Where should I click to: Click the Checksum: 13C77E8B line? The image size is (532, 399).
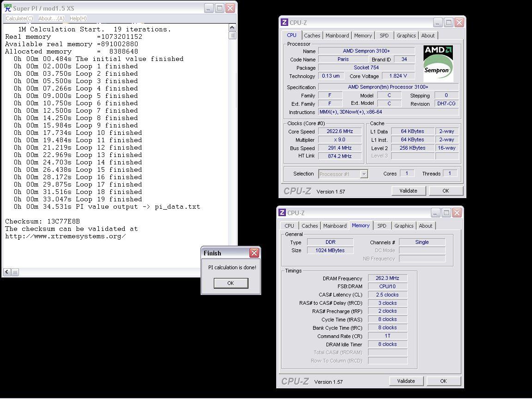tap(42, 221)
